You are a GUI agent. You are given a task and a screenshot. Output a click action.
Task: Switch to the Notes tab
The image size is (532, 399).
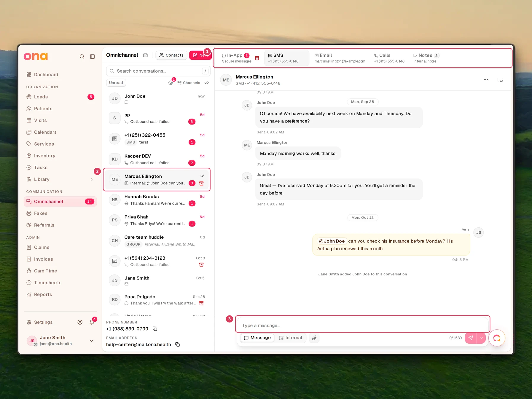[x=426, y=58]
